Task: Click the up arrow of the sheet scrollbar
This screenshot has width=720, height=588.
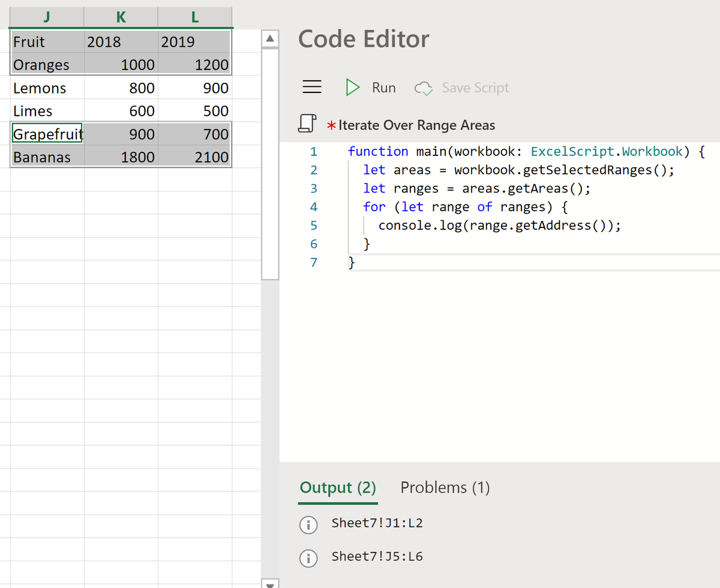Action: (x=270, y=38)
